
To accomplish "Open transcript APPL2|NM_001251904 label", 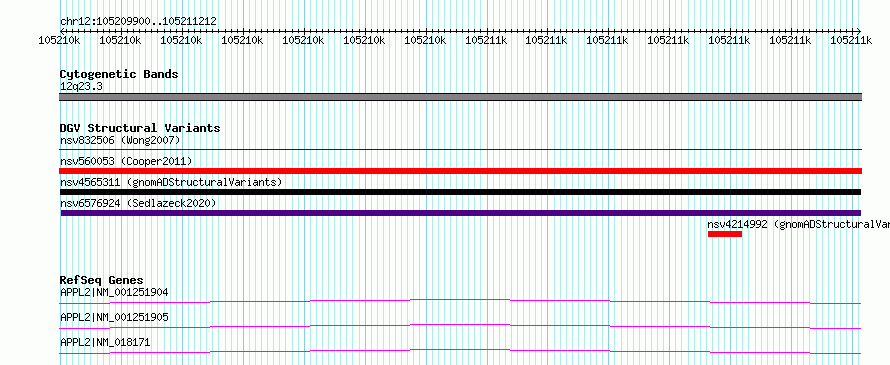I will tap(114, 293).
